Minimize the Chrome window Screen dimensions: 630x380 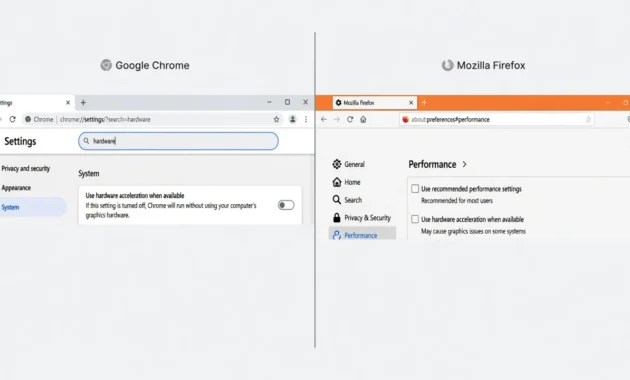(269, 102)
